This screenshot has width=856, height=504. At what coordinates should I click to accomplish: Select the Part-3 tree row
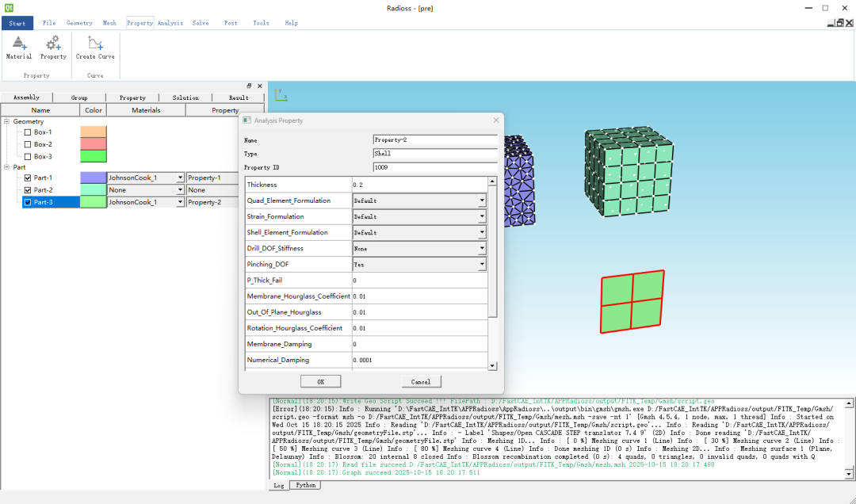51,202
